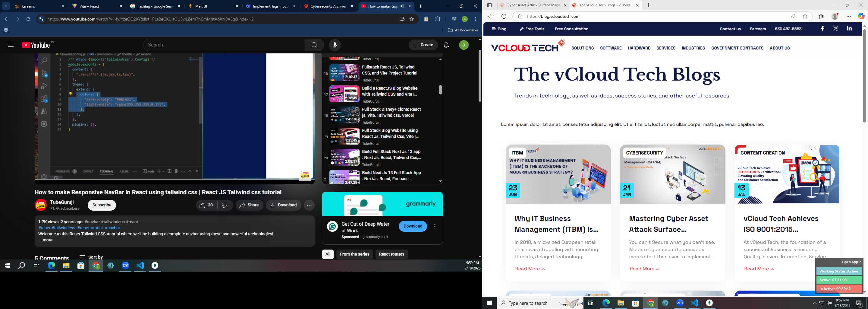The height and width of the screenshot is (309, 868).
Task: Open Edge favorites list icon
Action: [821, 16]
